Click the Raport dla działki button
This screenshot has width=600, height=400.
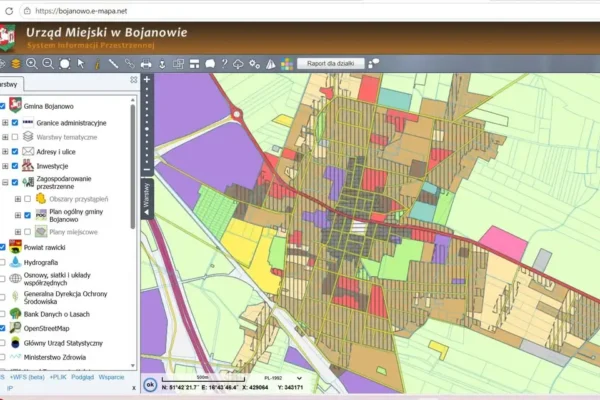pyautogui.click(x=331, y=64)
